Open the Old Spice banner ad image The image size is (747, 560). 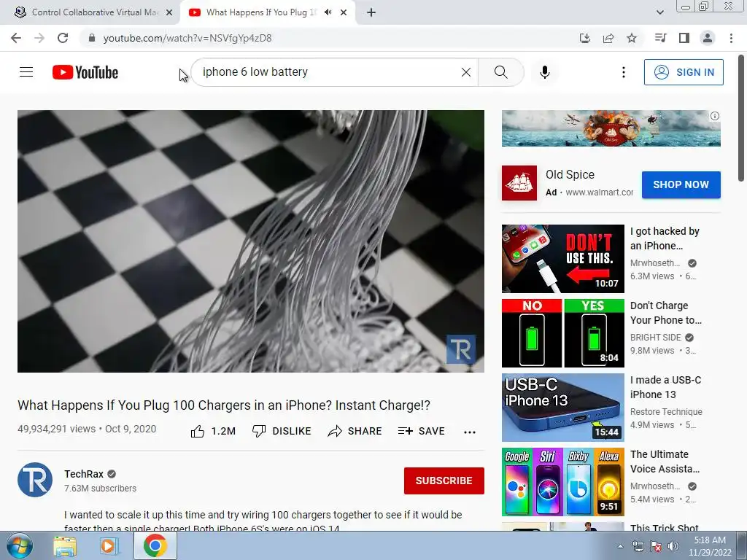pos(611,128)
